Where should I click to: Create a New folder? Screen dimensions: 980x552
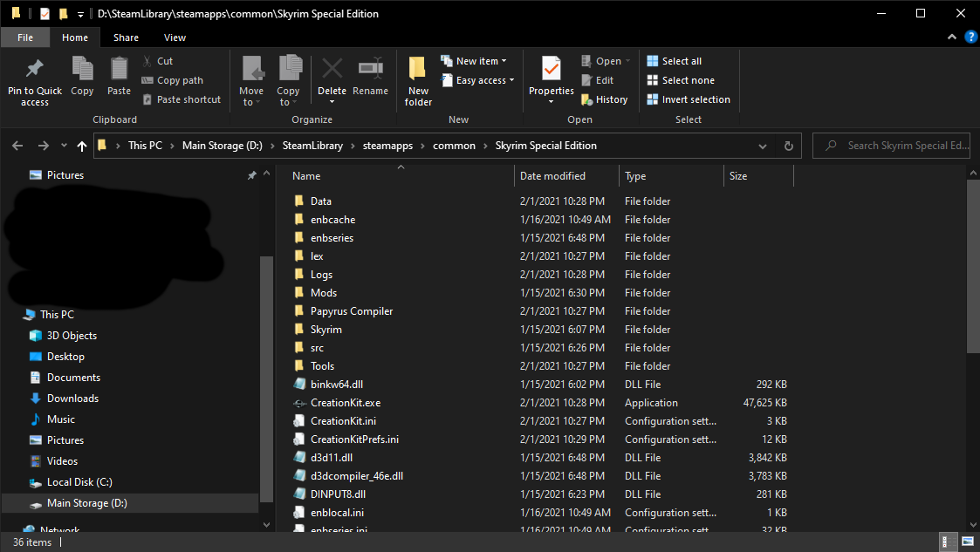click(x=418, y=81)
